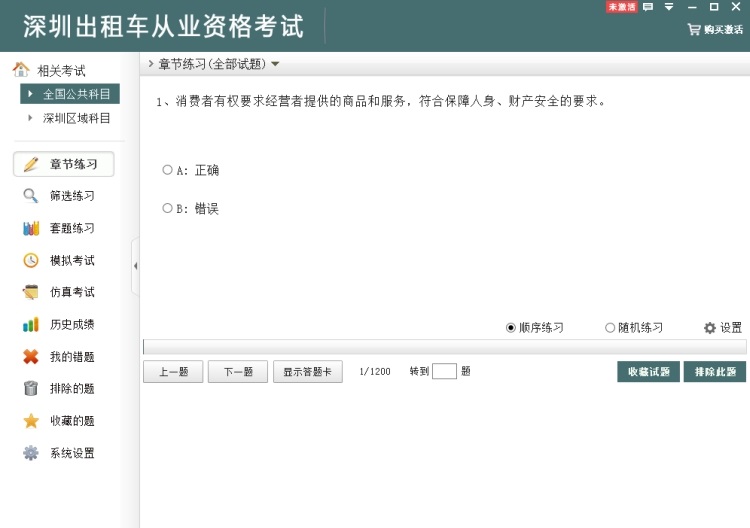Click 排除此题 button
This screenshot has height=528, width=750.
pos(715,372)
